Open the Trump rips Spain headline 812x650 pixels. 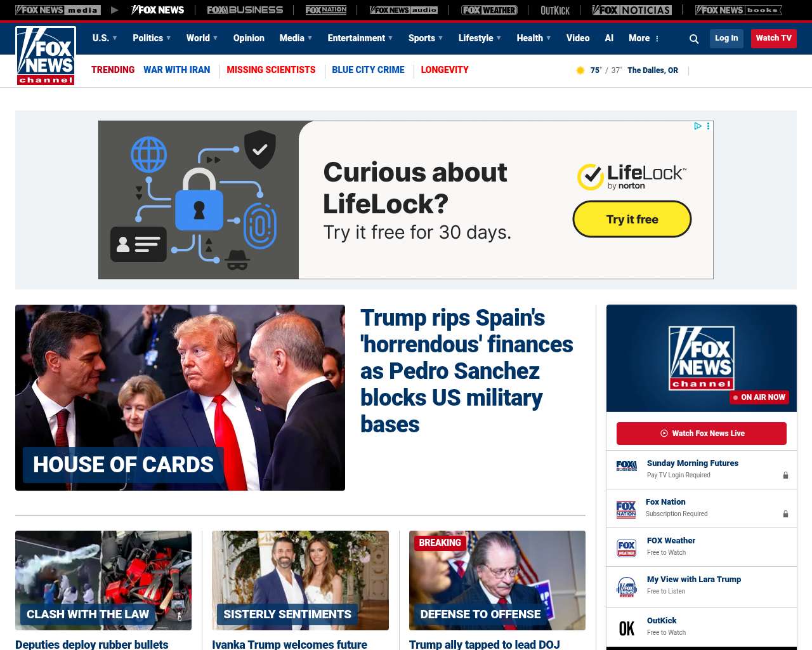466,371
